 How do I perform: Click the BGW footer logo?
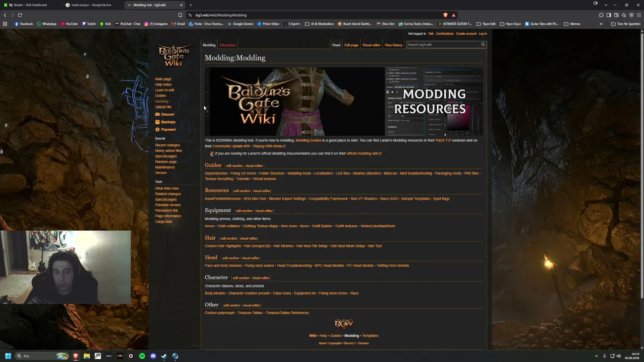pos(344,323)
